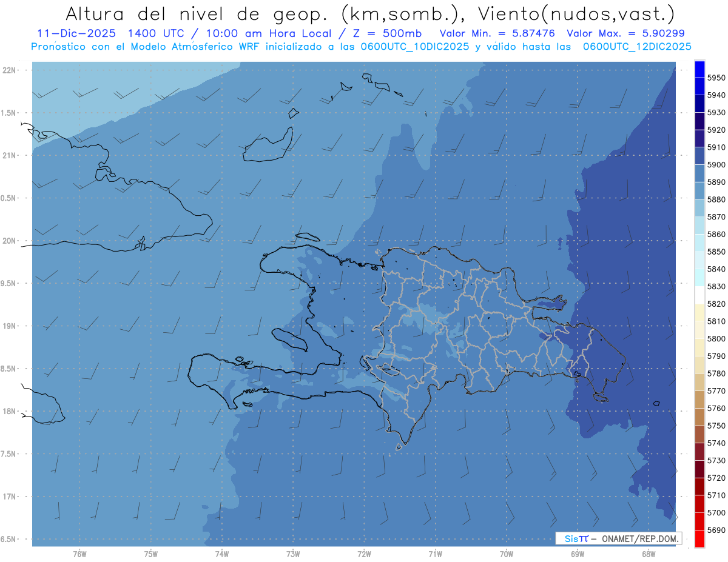Click the '68W' longitude label
The height and width of the screenshot is (562, 728).
point(649,554)
